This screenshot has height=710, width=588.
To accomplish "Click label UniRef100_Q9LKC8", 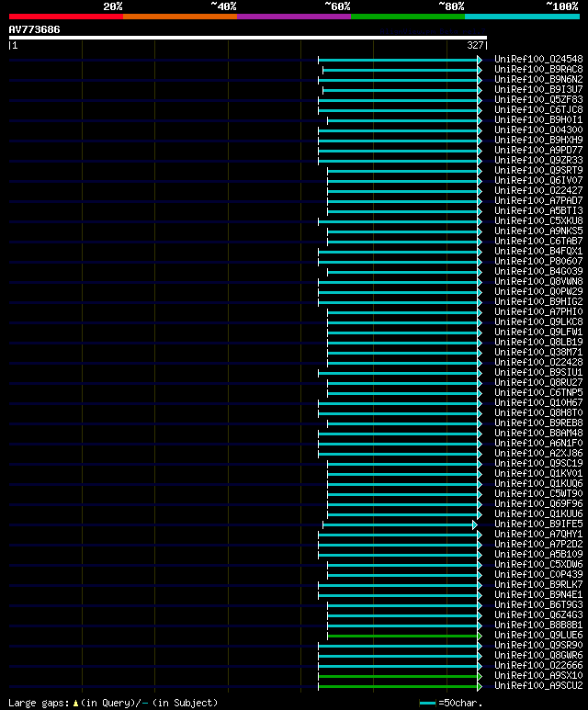I will [x=538, y=322].
